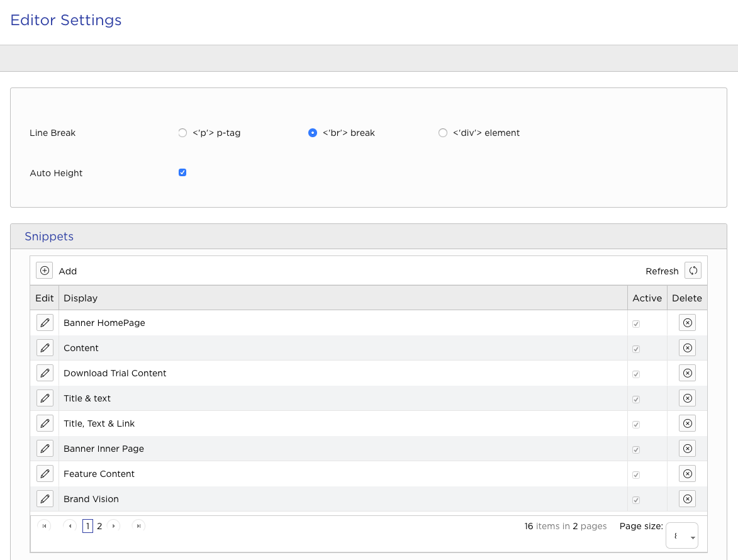
Task: Select the <'div'> element line break option
Action: tap(443, 133)
